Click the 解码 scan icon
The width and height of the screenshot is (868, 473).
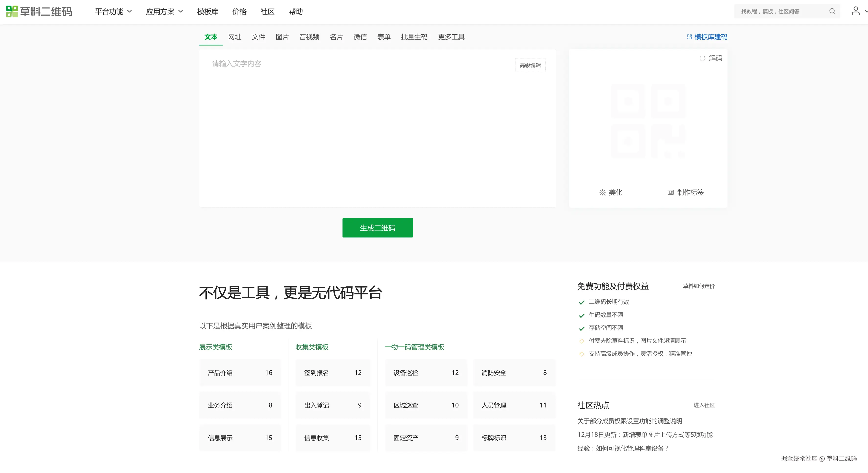pyautogui.click(x=702, y=58)
